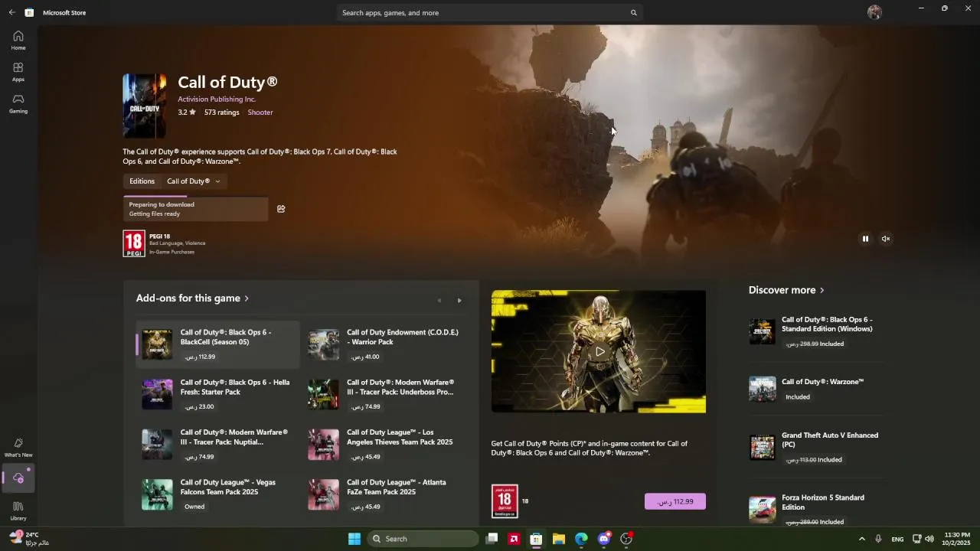Open Discord from the taskbar
The width and height of the screenshot is (980, 551).
pyautogui.click(x=603, y=539)
